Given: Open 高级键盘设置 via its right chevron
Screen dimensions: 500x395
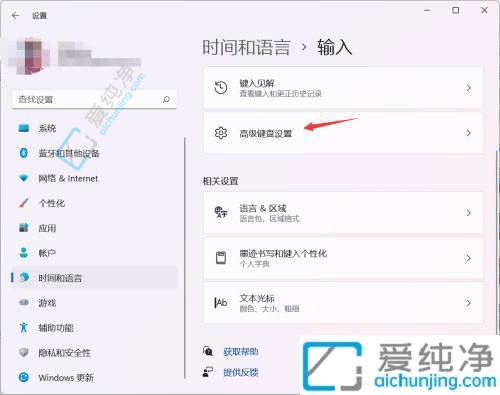Looking at the screenshot, I should click(x=469, y=133).
